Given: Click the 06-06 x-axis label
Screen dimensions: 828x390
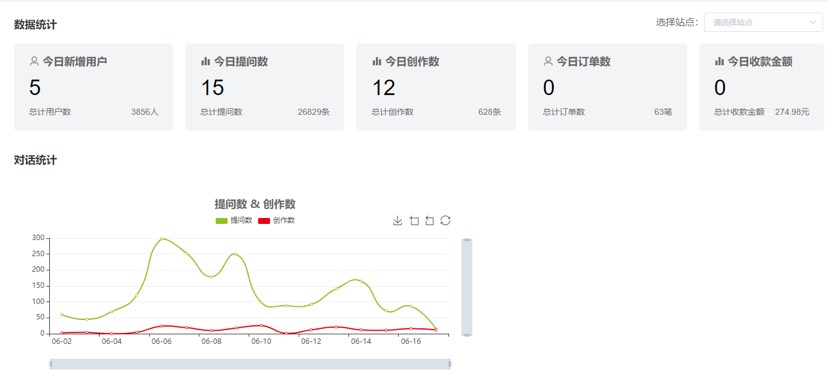Looking at the screenshot, I should pos(161,341).
